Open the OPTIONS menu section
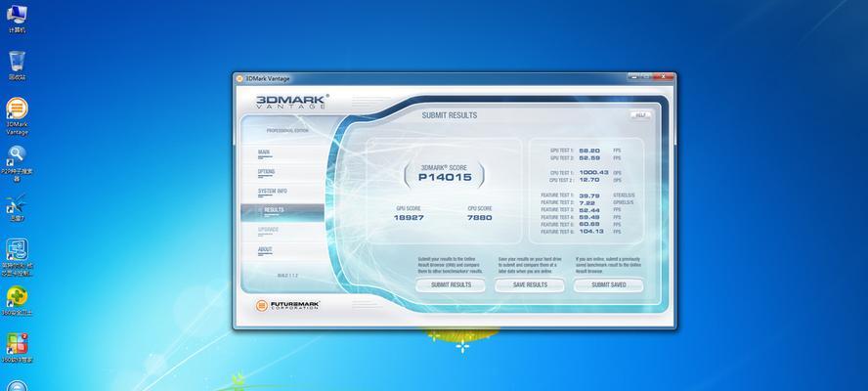868x391 pixels. 266,172
